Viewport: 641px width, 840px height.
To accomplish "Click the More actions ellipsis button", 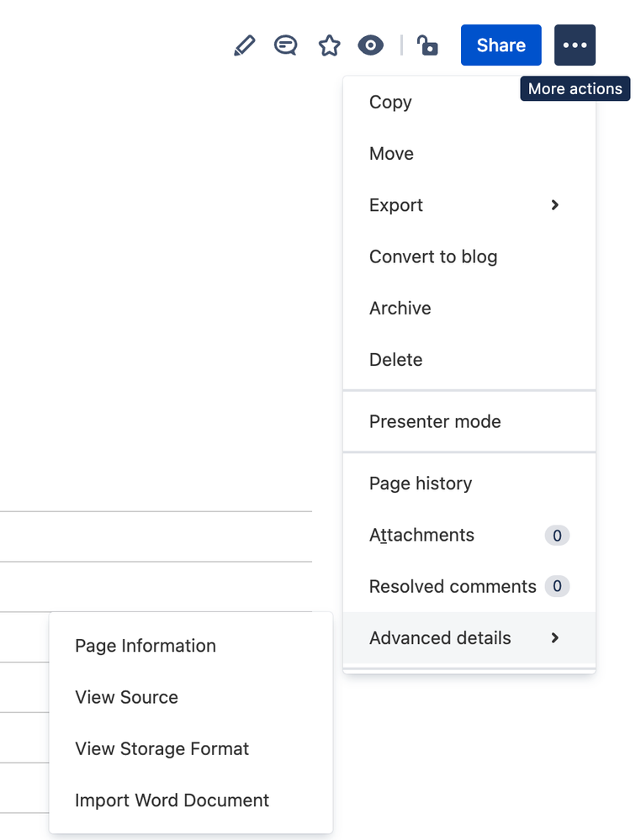I will [575, 45].
